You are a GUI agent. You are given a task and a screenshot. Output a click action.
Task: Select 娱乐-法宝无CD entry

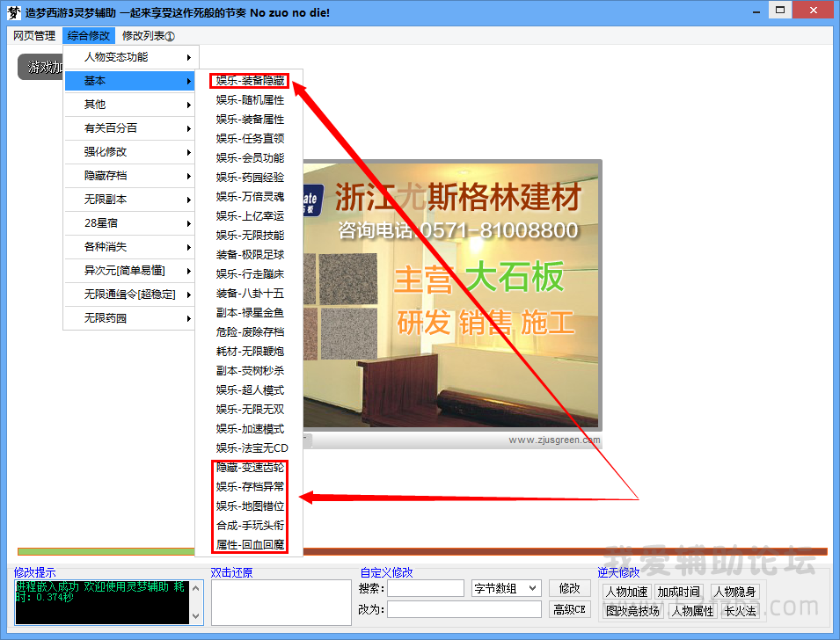(x=250, y=448)
